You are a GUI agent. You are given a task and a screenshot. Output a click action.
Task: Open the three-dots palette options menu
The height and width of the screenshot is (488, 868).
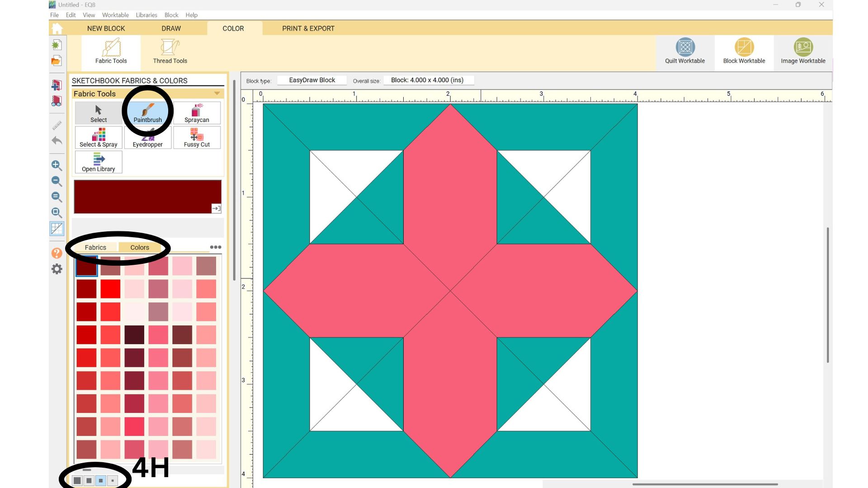[x=216, y=247]
